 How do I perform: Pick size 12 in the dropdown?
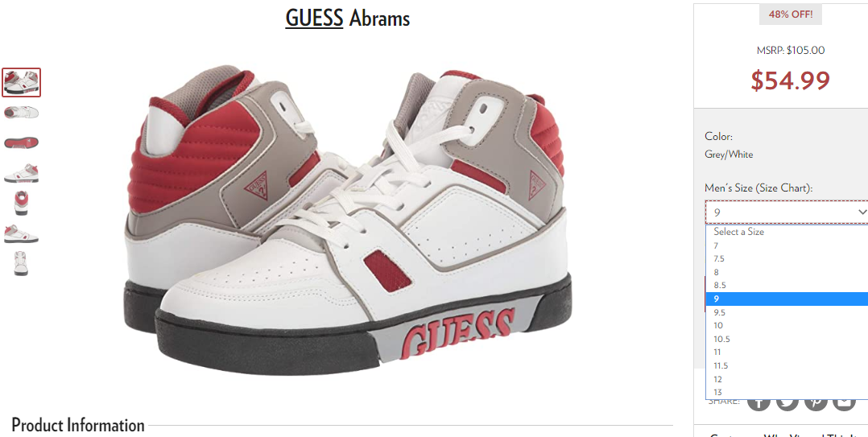pos(787,380)
